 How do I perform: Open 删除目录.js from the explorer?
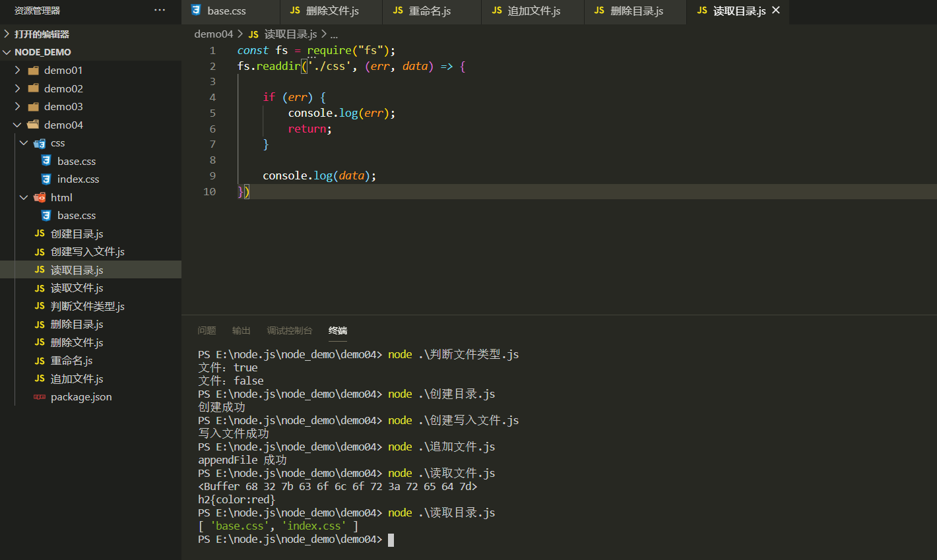(x=77, y=325)
